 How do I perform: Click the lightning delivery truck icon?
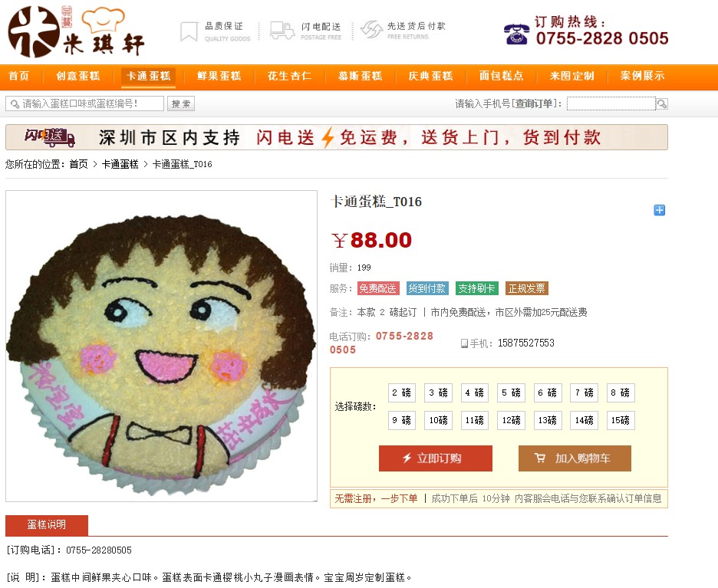click(x=282, y=31)
